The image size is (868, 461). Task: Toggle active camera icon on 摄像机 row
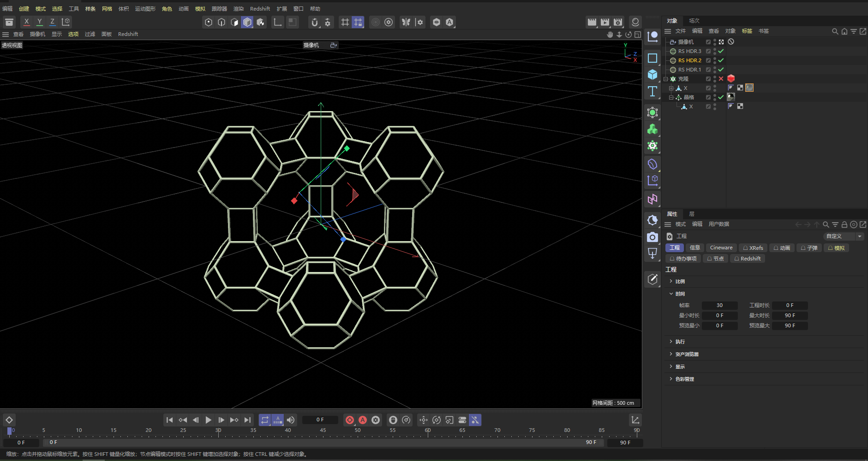[x=721, y=42]
